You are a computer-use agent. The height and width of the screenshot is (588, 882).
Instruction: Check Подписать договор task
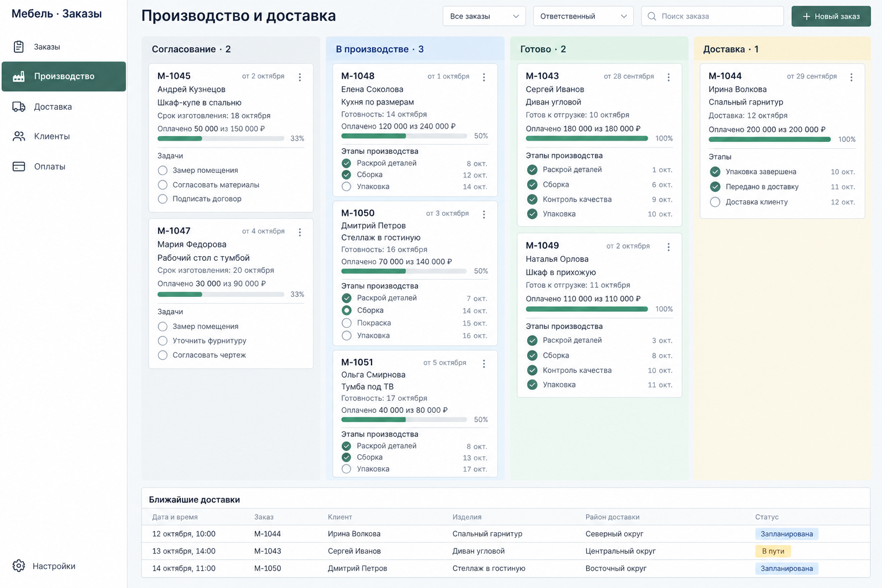point(163,199)
